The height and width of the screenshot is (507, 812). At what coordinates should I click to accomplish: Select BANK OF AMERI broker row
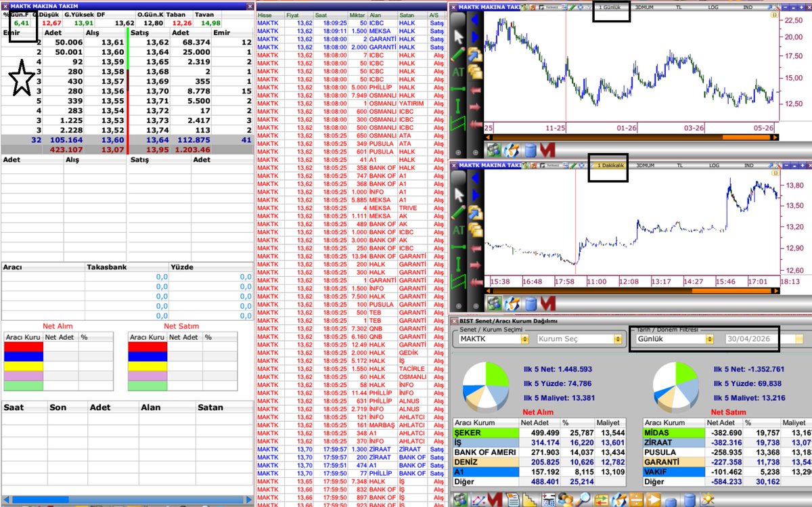(538, 452)
